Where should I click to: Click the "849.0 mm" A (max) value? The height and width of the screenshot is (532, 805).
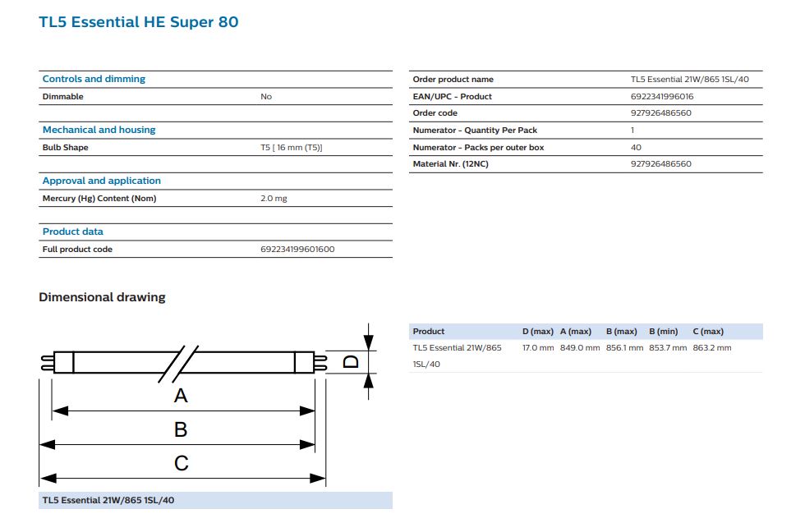click(x=580, y=348)
